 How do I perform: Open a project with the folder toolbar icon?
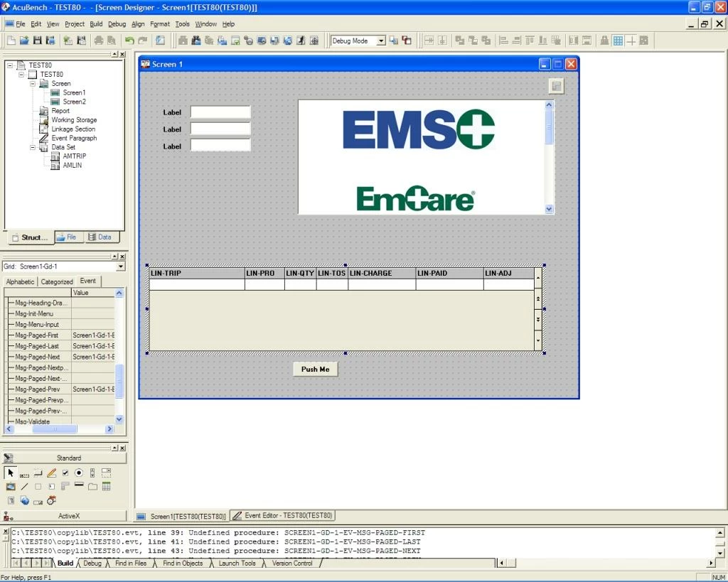tap(24, 41)
